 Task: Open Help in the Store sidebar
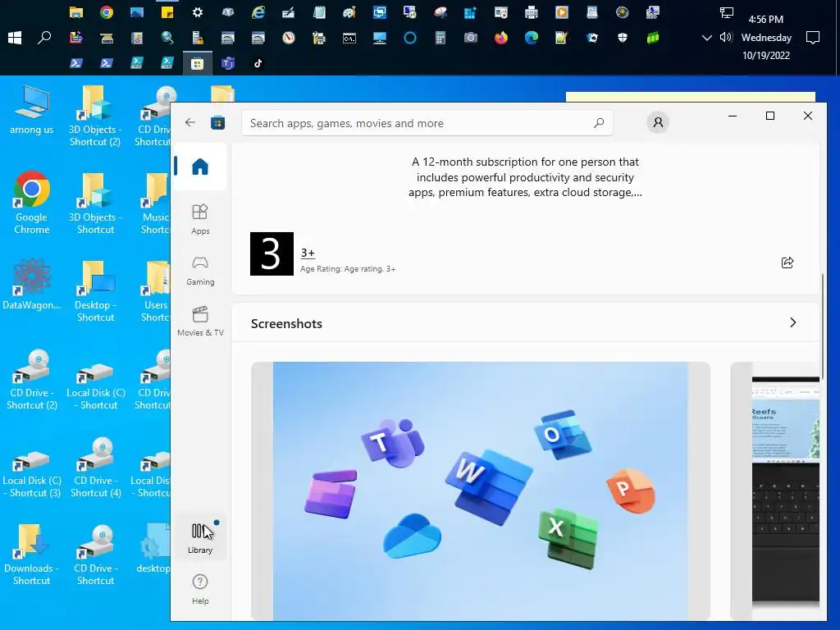click(200, 589)
